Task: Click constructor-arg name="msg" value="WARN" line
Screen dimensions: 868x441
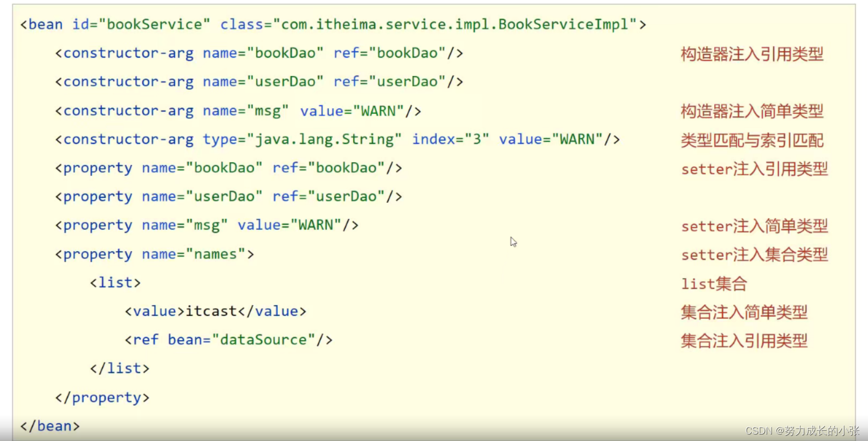Action: pyautogui.click(x=238, y=111)
